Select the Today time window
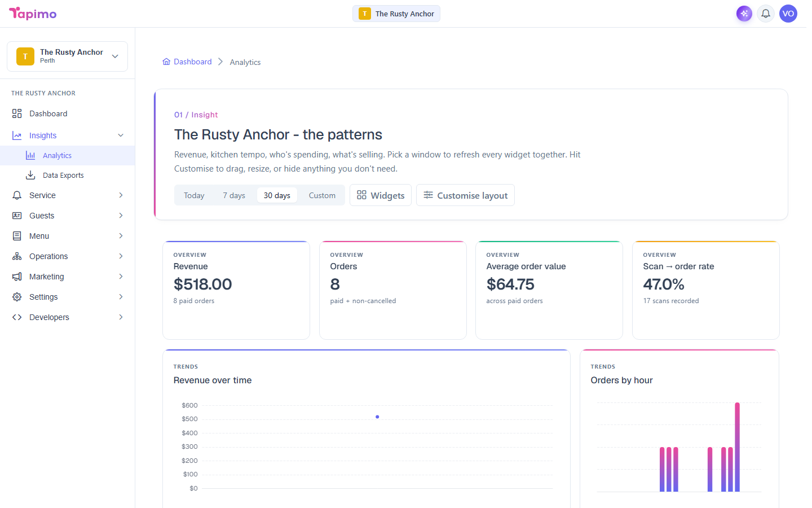 click(194, 195)
